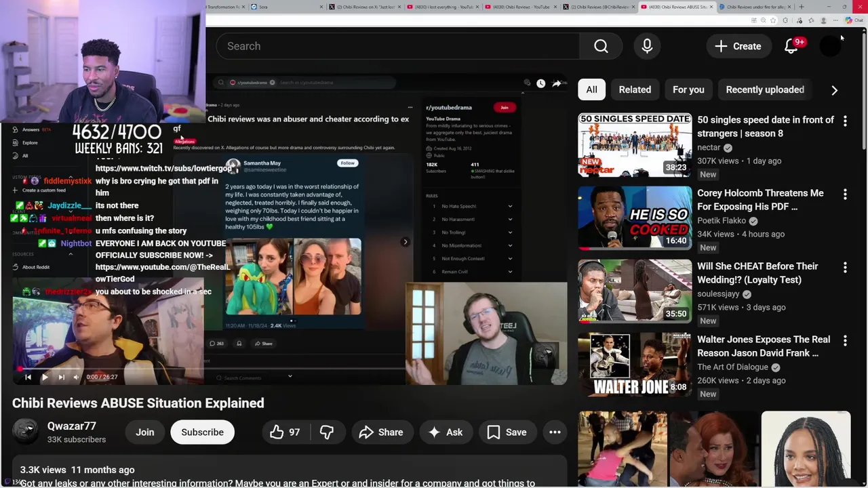This screenshot has height=488, width=868.
Task: Focus the YouTube Search input field
Action: pos(398,46)
